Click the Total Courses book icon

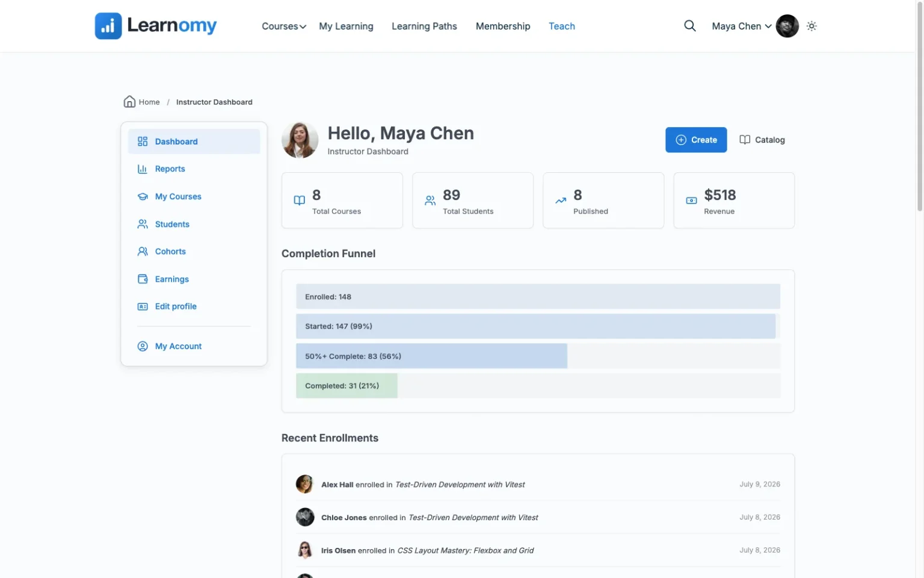[299, 200]
